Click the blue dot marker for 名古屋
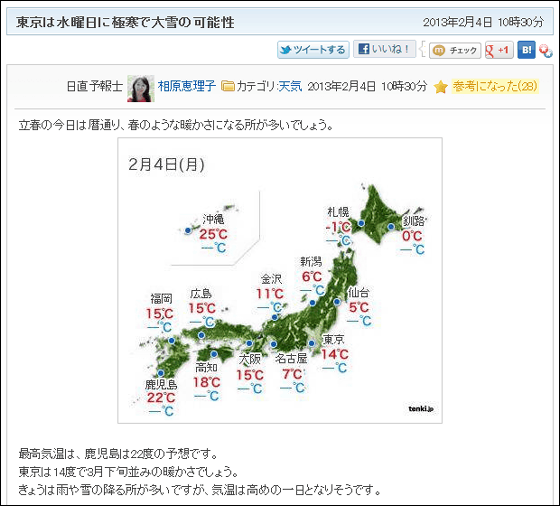This screenshot has height=506, width=560. pyautogui.click(x=274, y=344)
